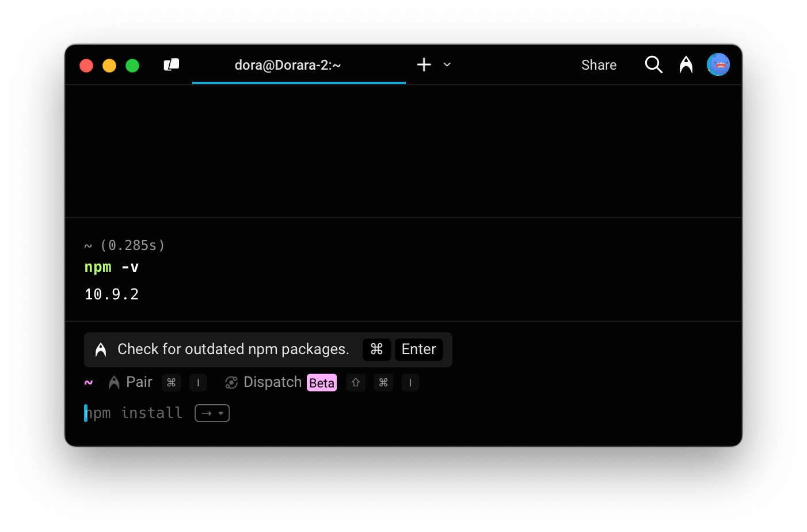Screen dimensions: 807x532
Task: Click the '~ (0.285s)' block header
Action: 124,245
